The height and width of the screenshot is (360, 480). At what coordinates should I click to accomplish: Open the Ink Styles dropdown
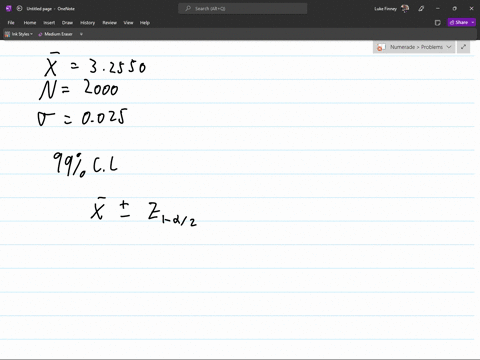(x=19, y=34)
